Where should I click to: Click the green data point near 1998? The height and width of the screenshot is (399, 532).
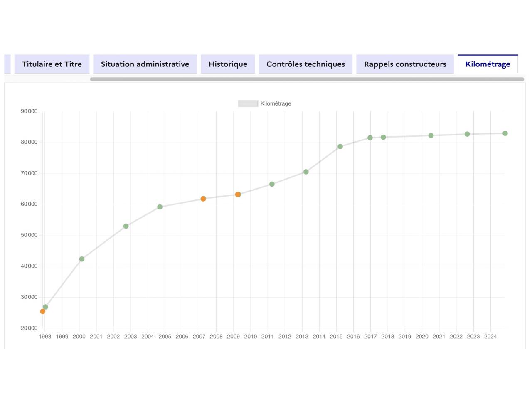45,307
